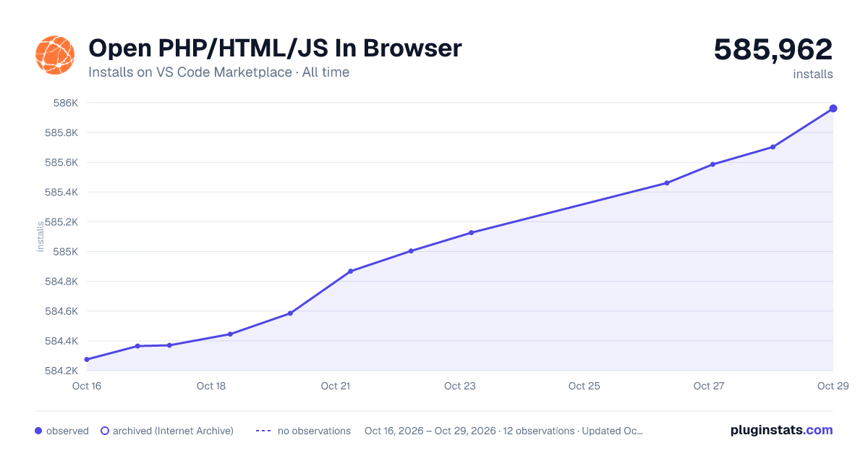868x456 pixels.
Task: Click the Oct 29 x-axis label
Action: tap(833, 386)
